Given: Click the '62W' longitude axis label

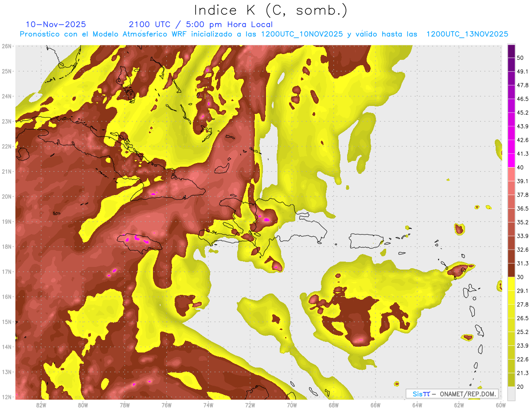Looking at the screenshot, I should 459,405.
